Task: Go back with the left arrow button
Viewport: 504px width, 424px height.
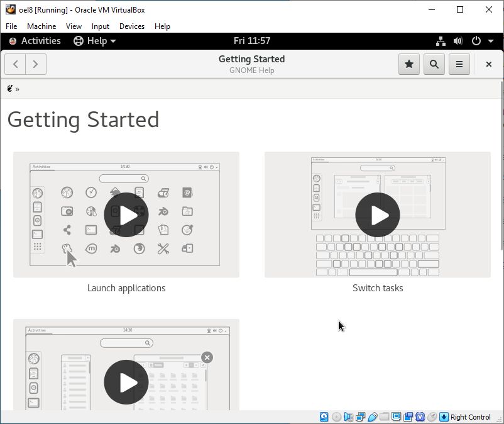Action: [15, 64]
